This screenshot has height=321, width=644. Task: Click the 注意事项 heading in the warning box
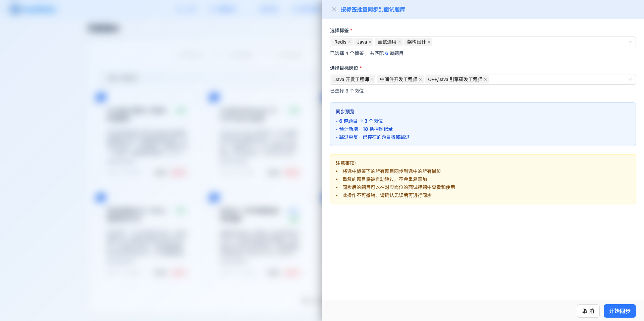click(346, 163)
